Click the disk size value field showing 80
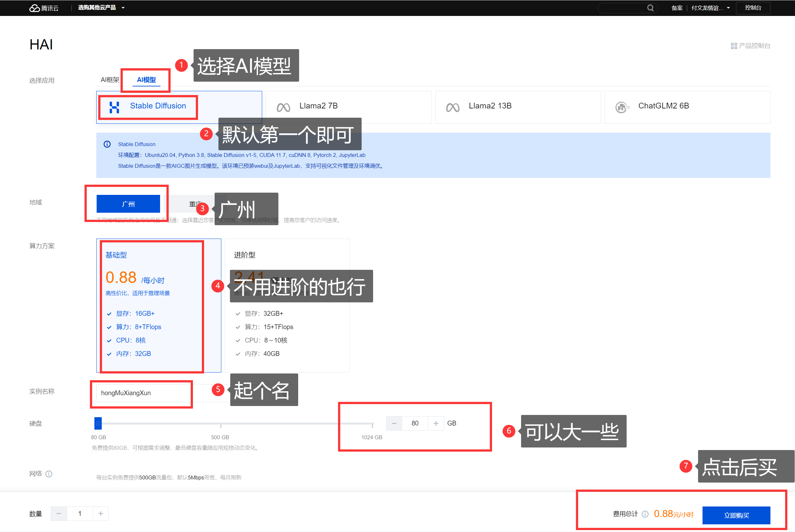This screenshot has height=532, width=795. pyautogui.click(x=415, y=423)
